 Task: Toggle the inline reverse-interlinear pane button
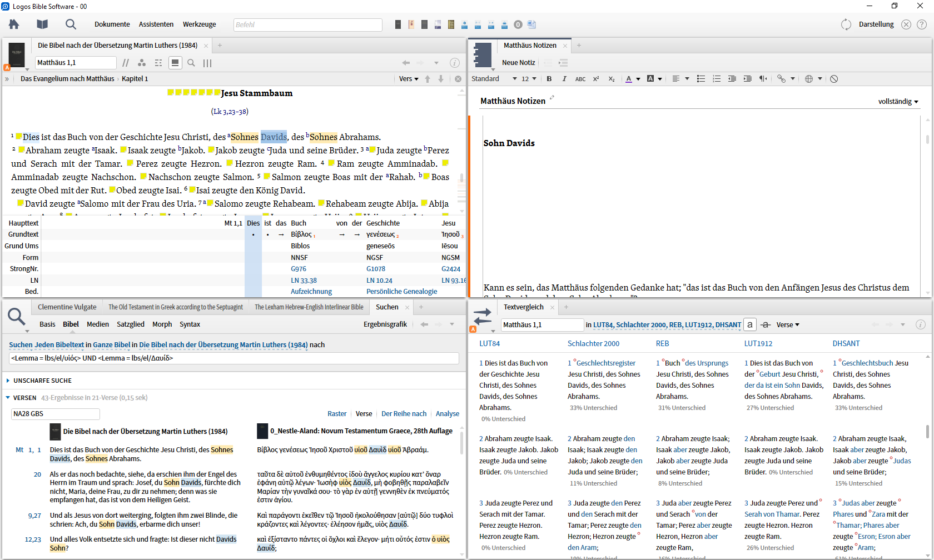tap(175, 63)
